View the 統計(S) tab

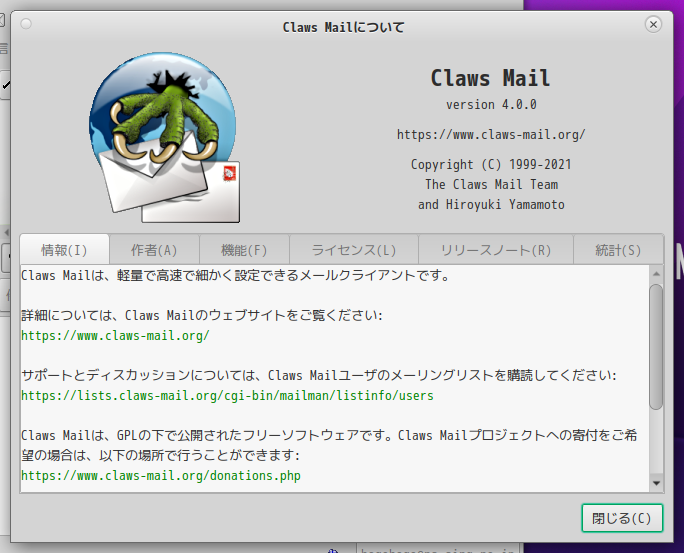[618, 250]
